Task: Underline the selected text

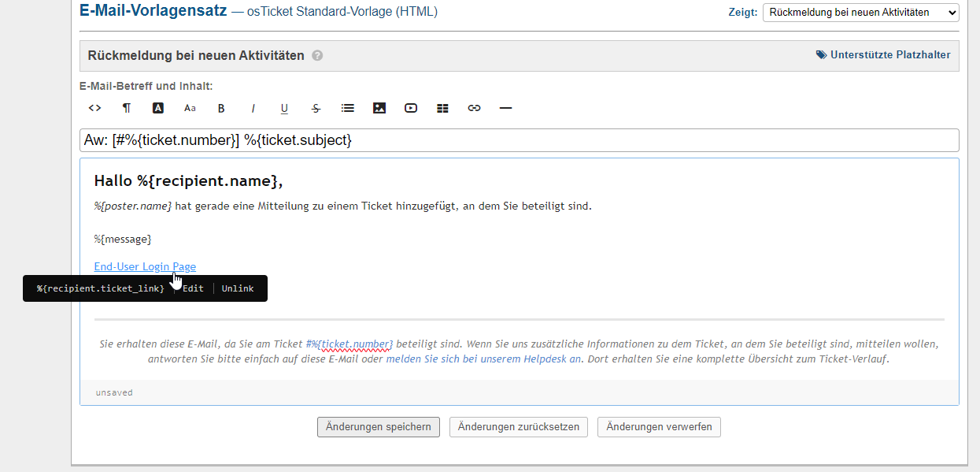Action: point(284,108)
